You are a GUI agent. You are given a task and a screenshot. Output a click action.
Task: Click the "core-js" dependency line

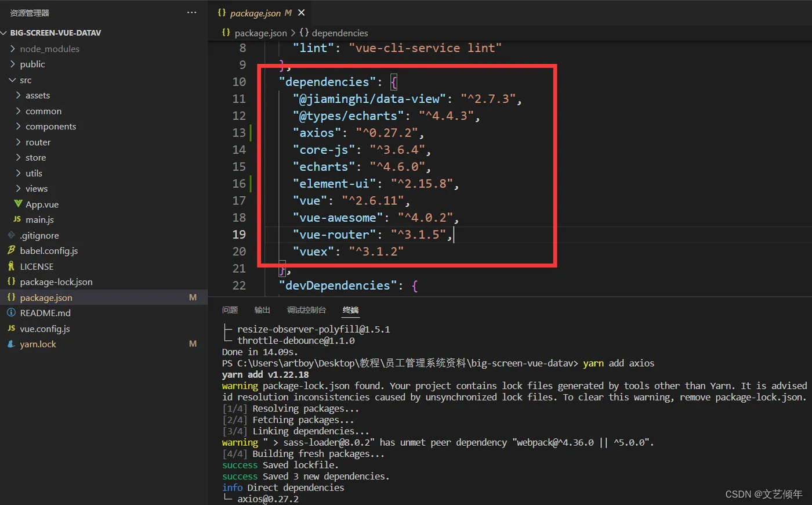pyautogui.click(x=362, y=150)
